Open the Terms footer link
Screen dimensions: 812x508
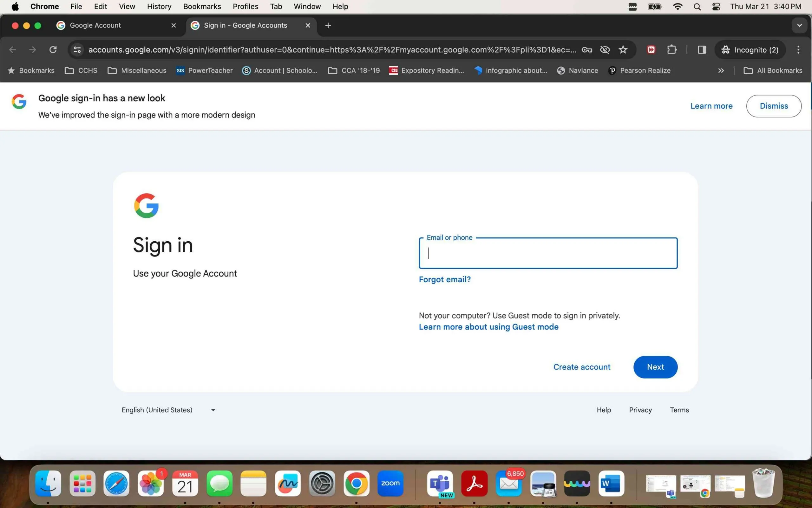pos(679,410)
